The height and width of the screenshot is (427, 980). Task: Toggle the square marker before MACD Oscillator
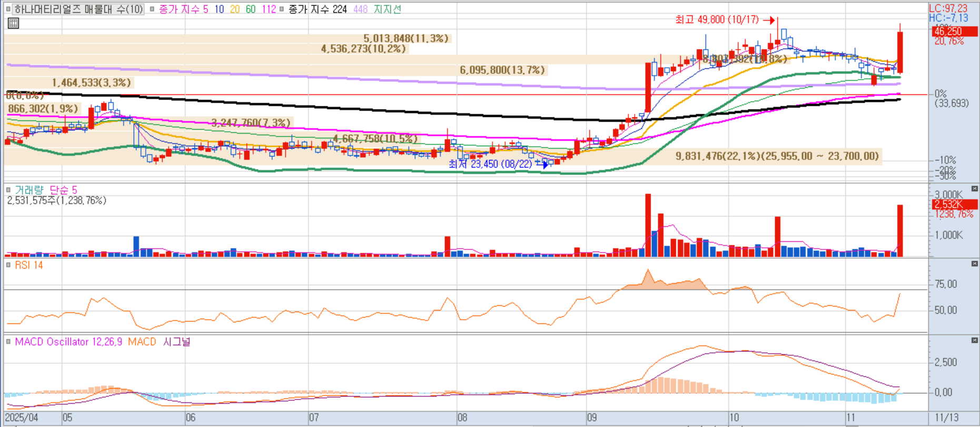tap(8, 342)
